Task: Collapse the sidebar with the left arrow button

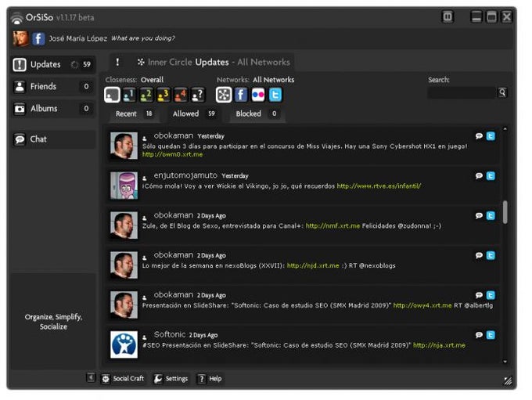Action: click(x=91, y=377)
